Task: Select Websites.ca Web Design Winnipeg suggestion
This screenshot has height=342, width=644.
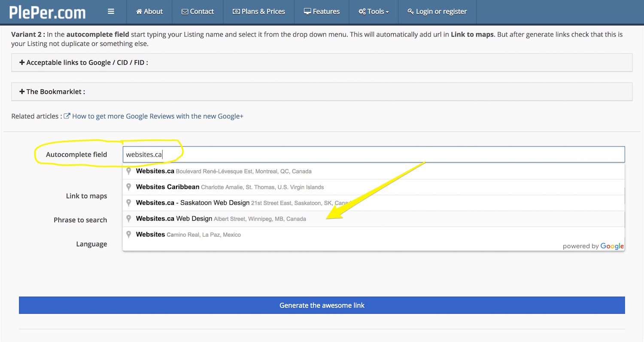Action: [x=374, y=219]
